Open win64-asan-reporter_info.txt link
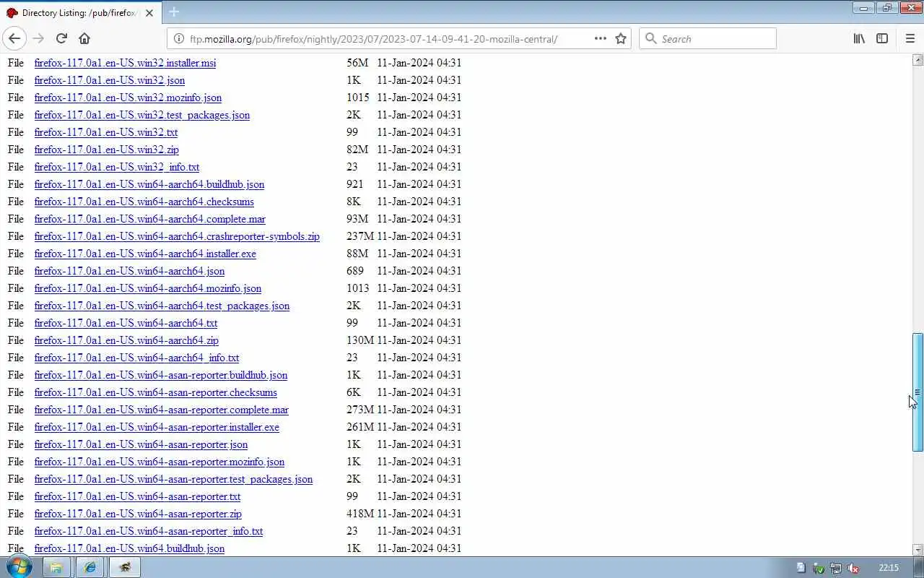 pyautogui.click(x=149, y=531)
